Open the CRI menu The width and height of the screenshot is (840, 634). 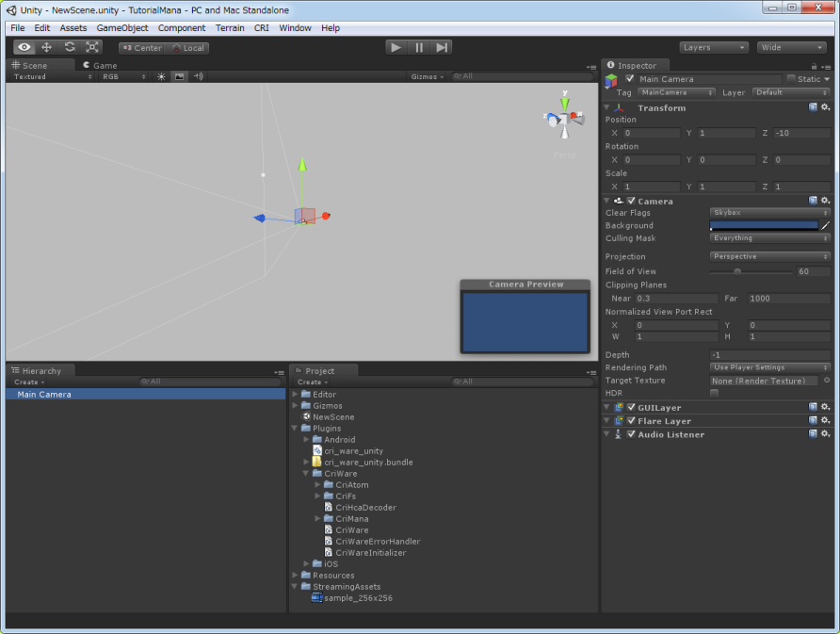pyautogui.click(x=262, y=28)
